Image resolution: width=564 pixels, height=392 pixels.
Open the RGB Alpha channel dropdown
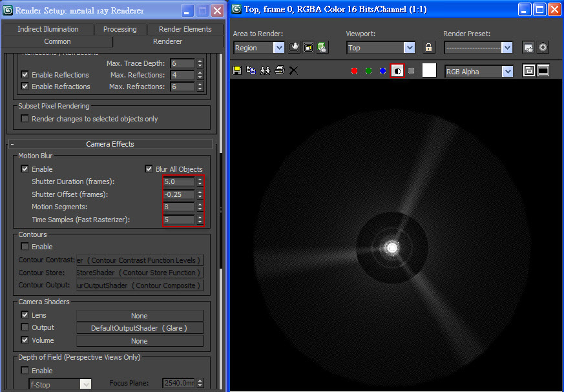point(508,71)
